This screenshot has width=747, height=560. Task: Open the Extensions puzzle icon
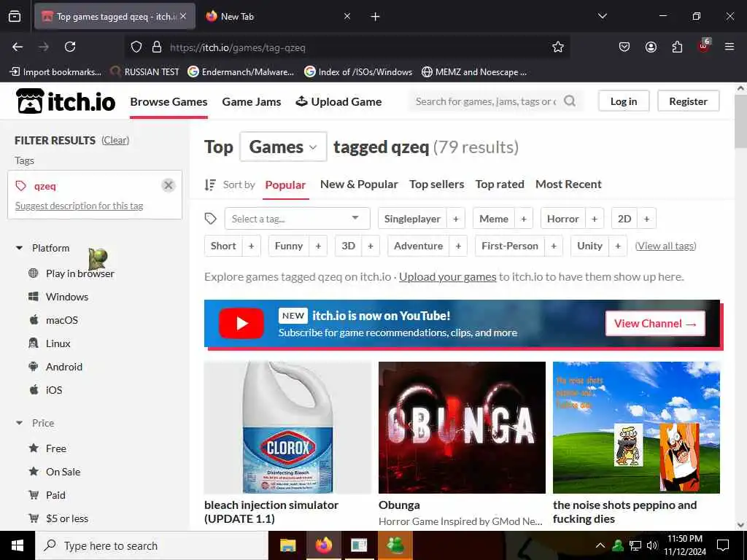click(x=677, y=47)
